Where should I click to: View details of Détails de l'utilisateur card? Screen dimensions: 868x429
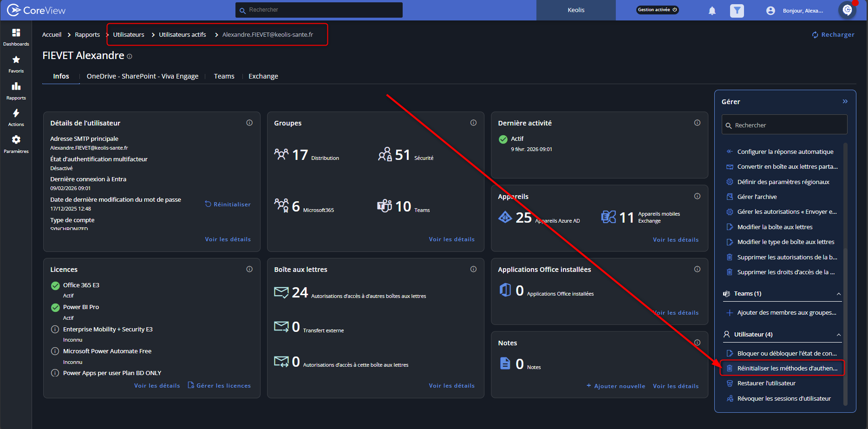[228, 239]
